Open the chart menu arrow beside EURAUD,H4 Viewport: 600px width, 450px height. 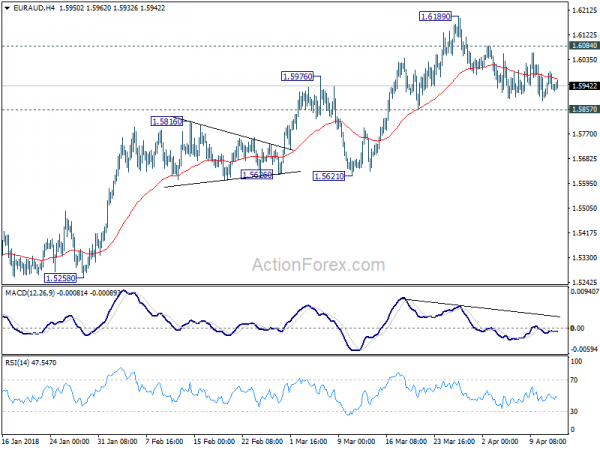click(x=7, y=8)
